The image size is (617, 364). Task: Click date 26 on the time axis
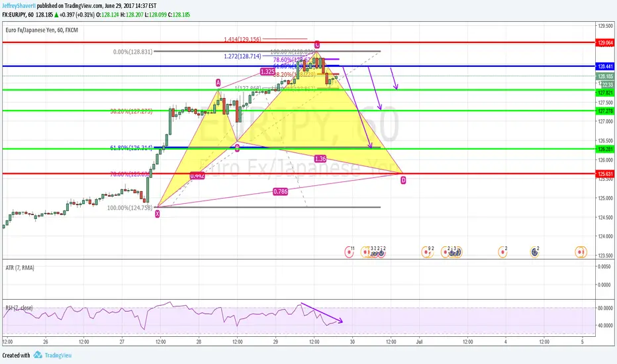(x=45, y=341)
